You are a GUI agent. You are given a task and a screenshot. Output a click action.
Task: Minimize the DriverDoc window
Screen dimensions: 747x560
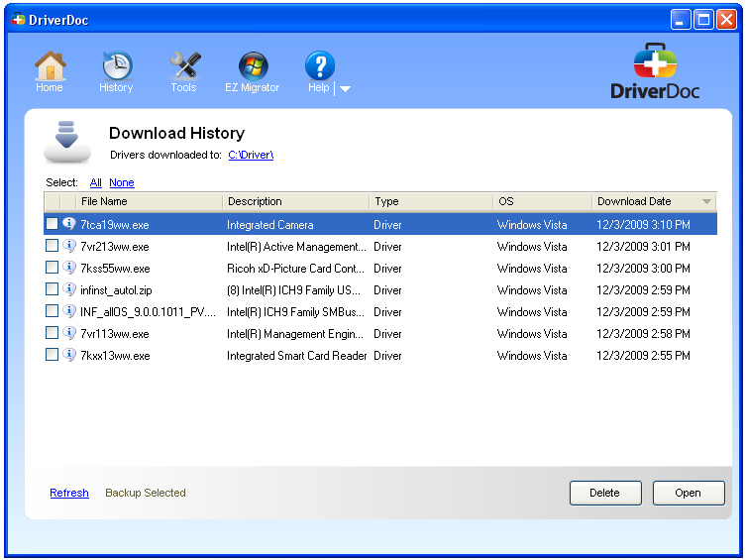(681, 20)
